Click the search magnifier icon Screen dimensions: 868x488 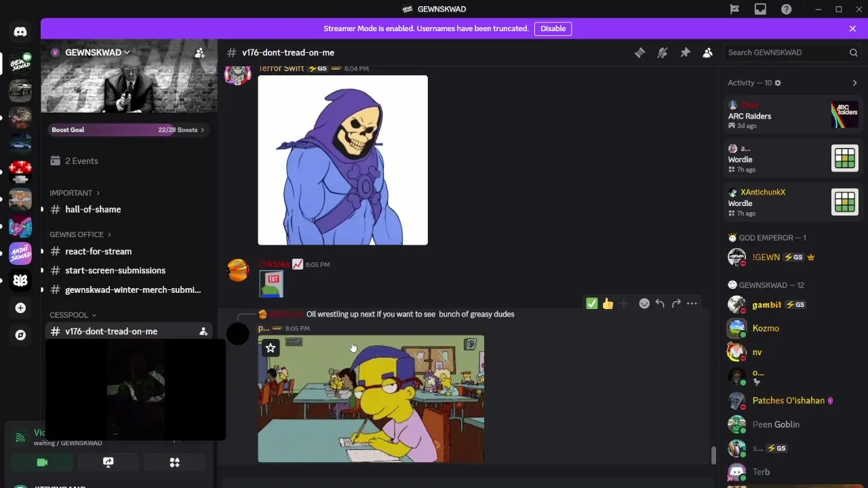coord(854,53)
